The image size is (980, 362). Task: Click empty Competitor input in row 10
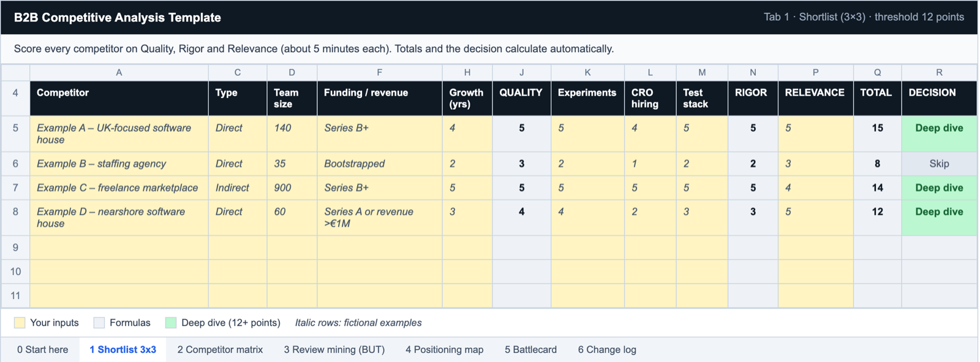point(119,271)
